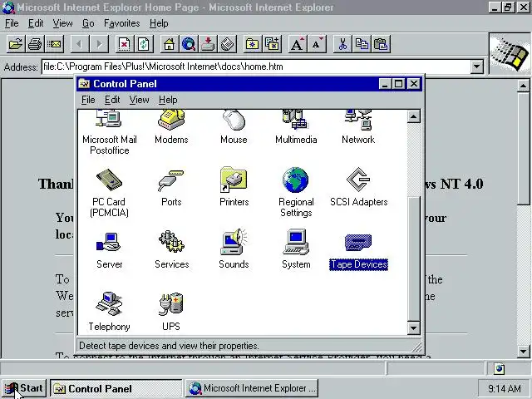Open the Services gears icon
This screenshot has width=532, height=399.
coord(172,249)
